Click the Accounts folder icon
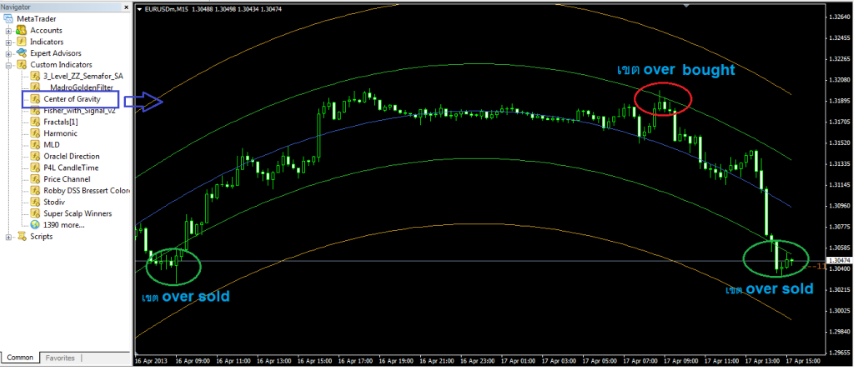The image size is (854, 367). click(x=22, y=30)
